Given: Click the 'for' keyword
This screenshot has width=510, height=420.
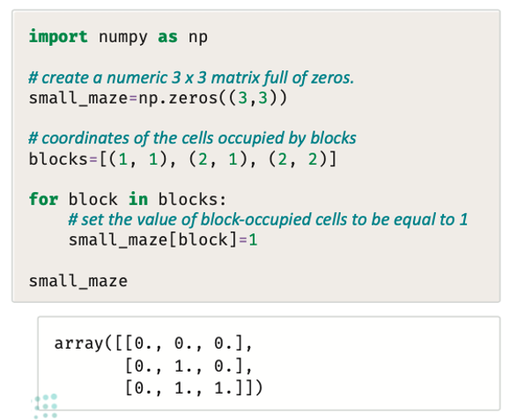Looking at the screenshot, I should coord(43,199).
